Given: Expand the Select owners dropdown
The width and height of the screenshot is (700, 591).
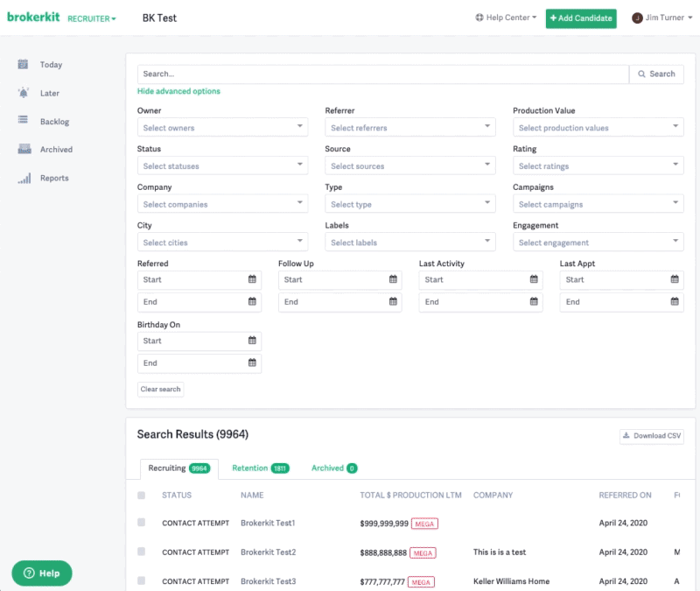Looking at the screenshot, I should coord(223,127).
